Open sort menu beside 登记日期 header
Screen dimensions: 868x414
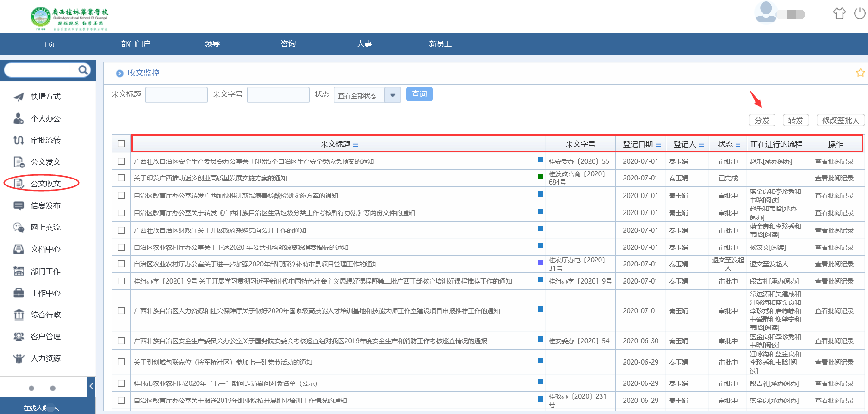coord(658,145)
